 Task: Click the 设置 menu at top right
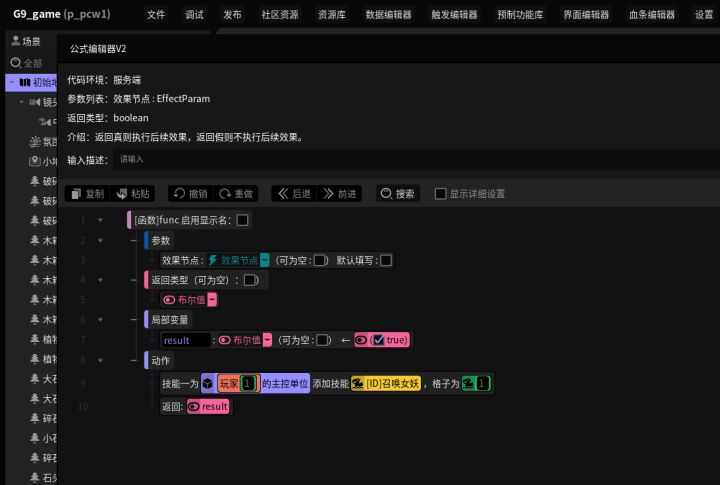(x=703, y=15)
